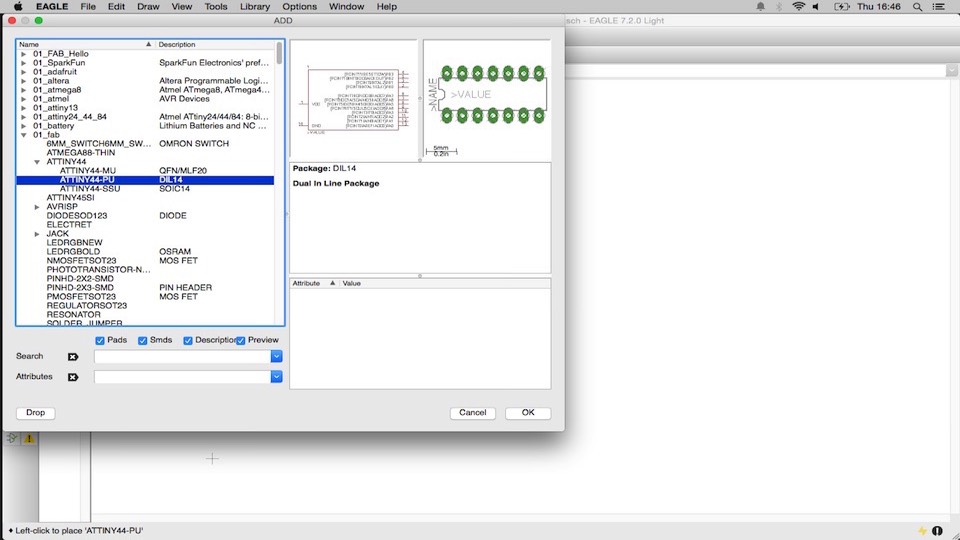The width and height of the screenshot is (960, 540).
Task: Click the battery charging icon
Action: coord(842,7)
